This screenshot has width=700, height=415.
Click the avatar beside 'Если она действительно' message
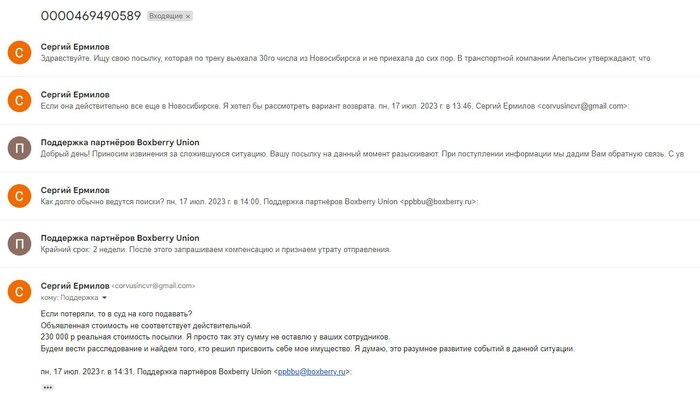[x=18, y=99]
